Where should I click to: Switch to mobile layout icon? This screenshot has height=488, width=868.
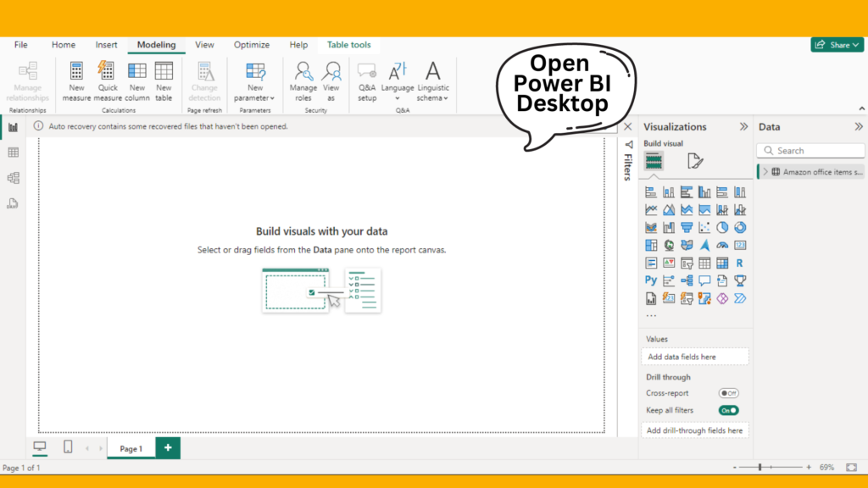pos(68,446)
